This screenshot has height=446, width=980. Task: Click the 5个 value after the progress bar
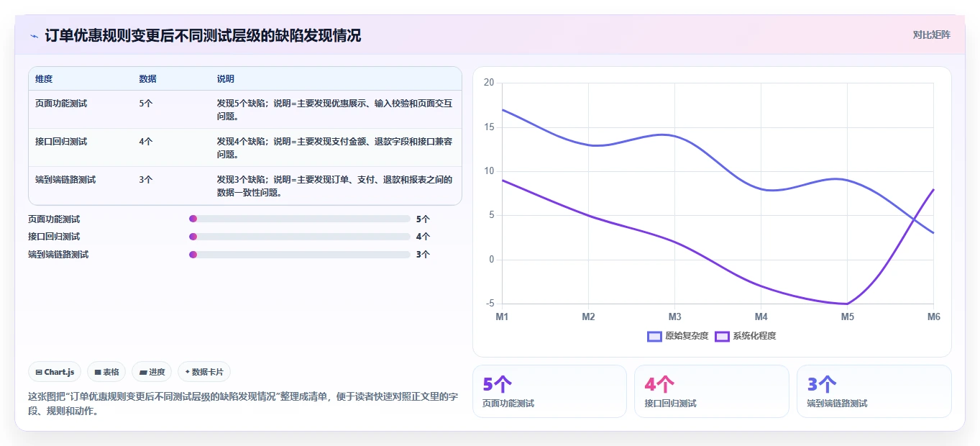click(x=423, y=219)
